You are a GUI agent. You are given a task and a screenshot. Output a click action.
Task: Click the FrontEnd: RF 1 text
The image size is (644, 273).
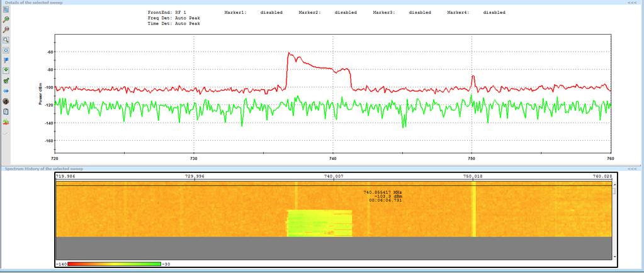pyautogui.click(x=167, y=13)
